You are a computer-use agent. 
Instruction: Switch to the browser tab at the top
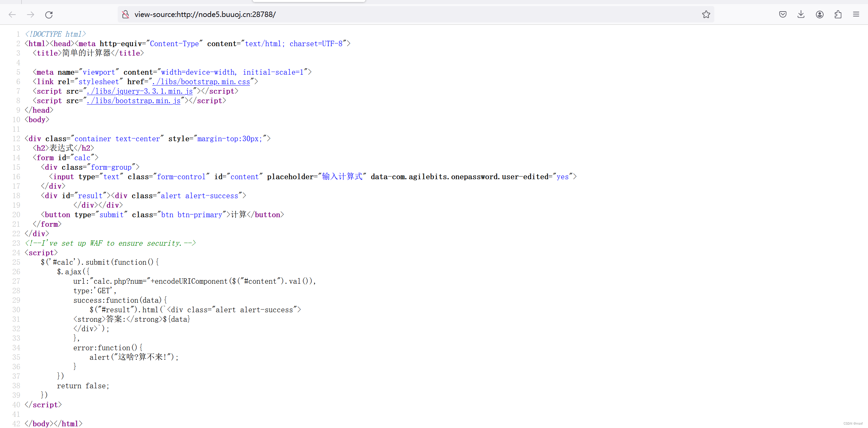(309, 1)
